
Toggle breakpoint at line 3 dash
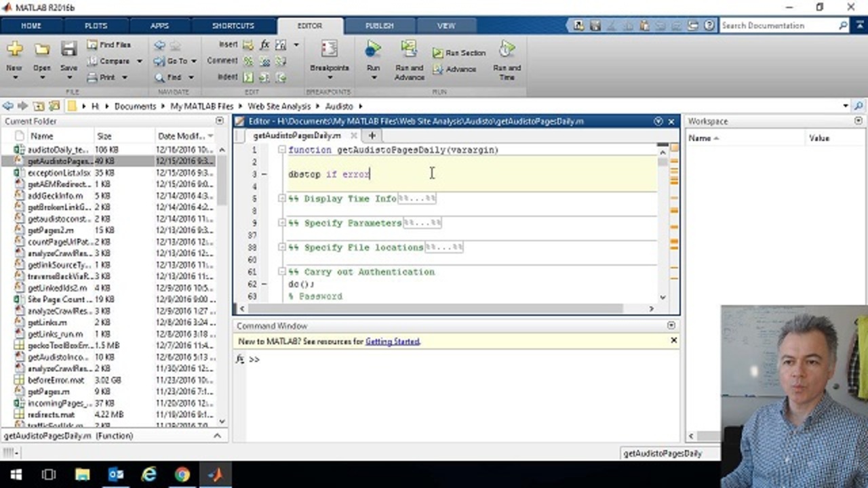264,174
